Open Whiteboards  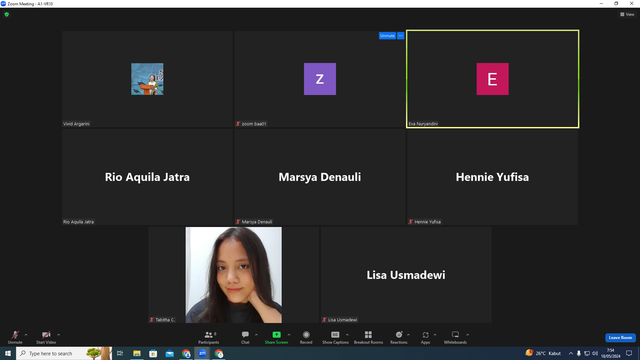point(455,338)
